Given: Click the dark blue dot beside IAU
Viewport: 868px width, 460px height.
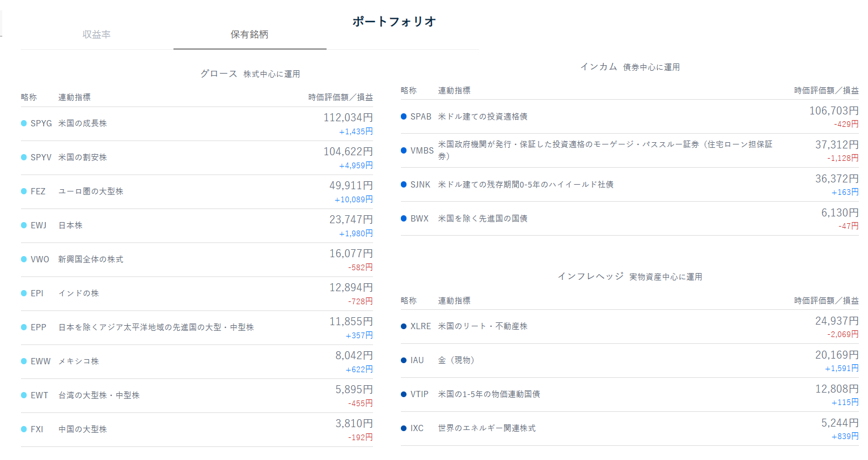Looking at the screenshot, I should [x=404, y=360].
